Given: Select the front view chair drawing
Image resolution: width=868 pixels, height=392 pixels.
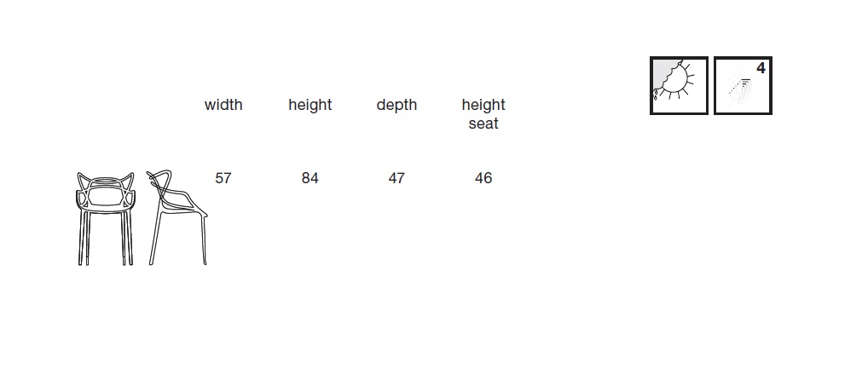Looking at the screenshot, I should click(105, 219).
